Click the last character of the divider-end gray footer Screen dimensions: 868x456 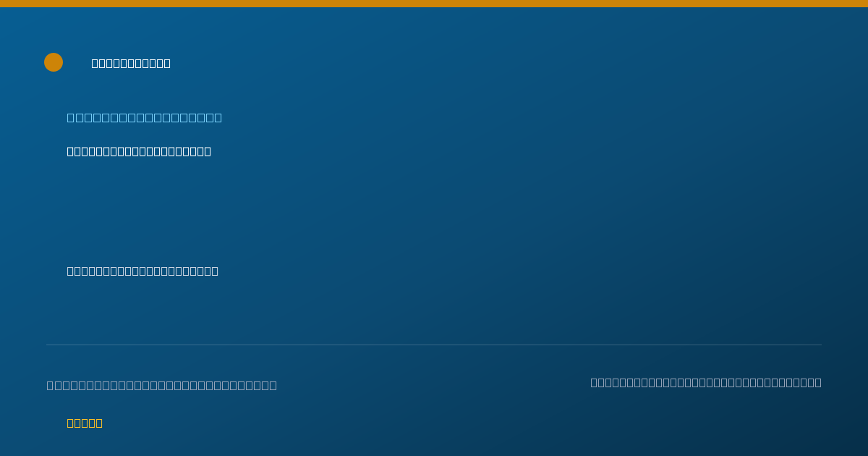(818, 382)
